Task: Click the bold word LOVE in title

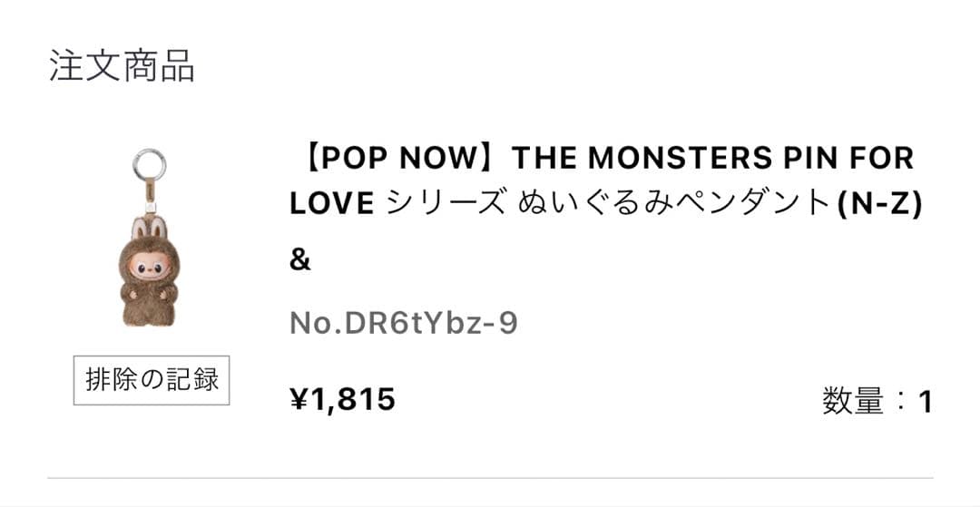Action: click(x=332, y=204)
